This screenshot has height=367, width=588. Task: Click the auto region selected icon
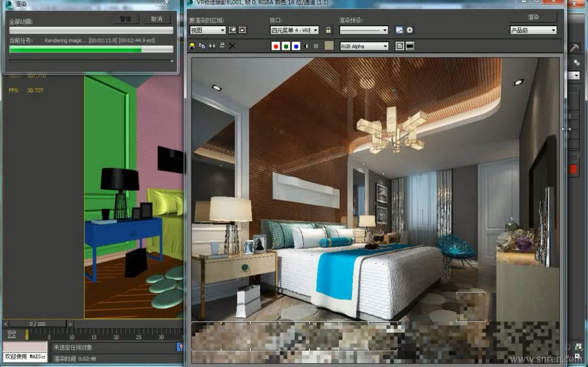pos(242,30)
